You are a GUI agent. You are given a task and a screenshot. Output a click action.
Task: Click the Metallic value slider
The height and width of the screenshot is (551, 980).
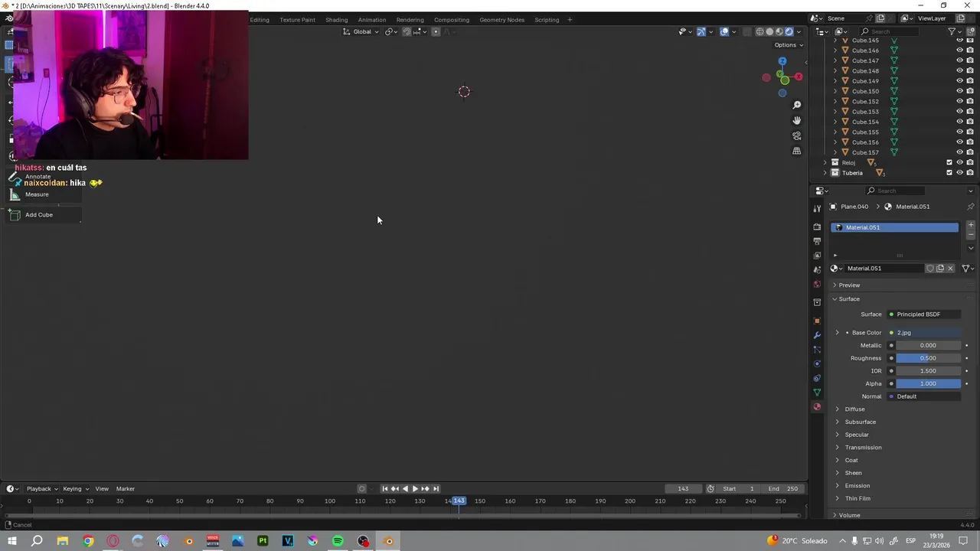[929, 345]
